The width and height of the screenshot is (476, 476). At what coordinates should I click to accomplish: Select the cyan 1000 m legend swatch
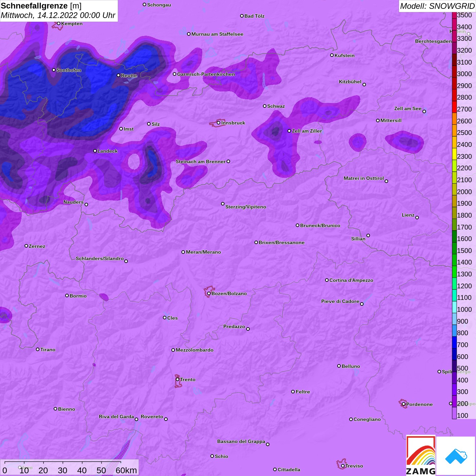tap(454, 307)
